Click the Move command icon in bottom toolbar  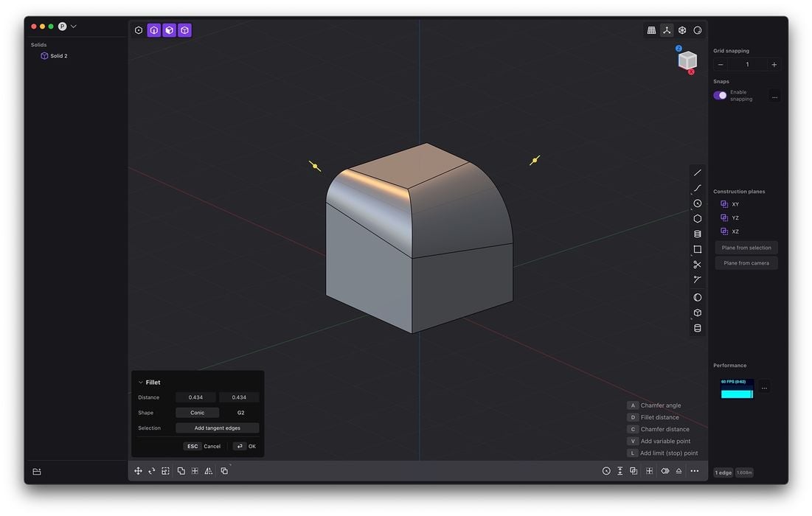pos(138,471)
